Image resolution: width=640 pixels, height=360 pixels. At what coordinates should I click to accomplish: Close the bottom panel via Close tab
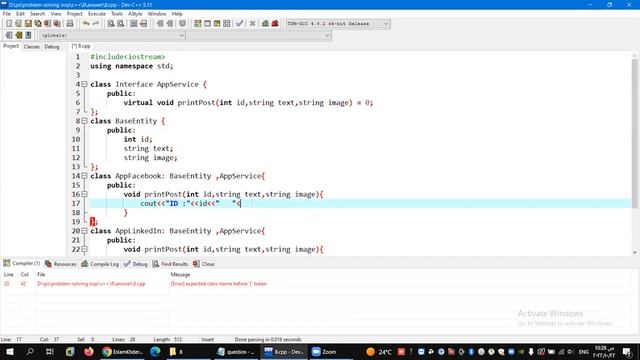point(204,264)
